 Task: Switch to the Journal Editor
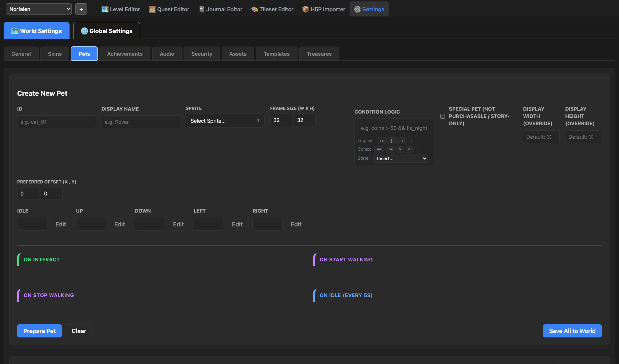click(220, 9)
